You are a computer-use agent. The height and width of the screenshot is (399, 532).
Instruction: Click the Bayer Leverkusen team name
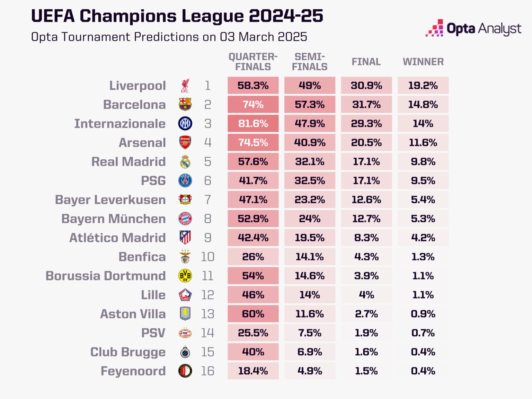(110, 200)
